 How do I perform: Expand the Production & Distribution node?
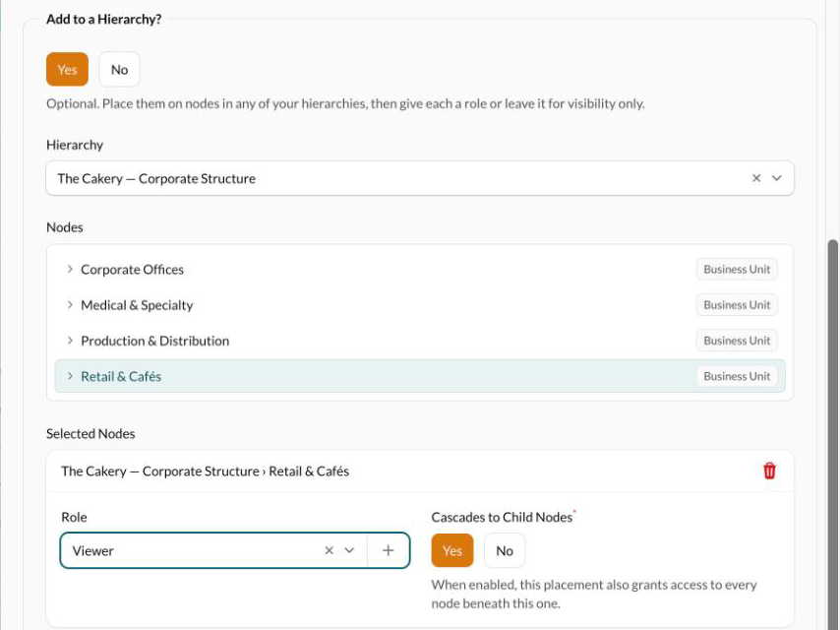click(x=70, y=341)
